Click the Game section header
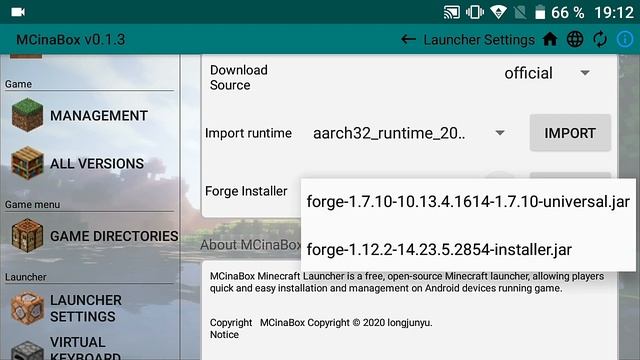This screenshot has width=640, height=360. click(x=18, y=84)
